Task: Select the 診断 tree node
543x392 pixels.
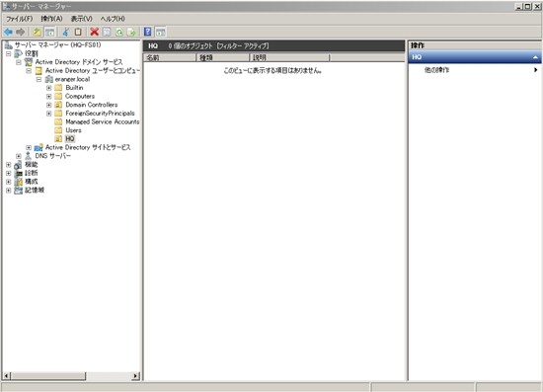Action: [x=32, y=173]
